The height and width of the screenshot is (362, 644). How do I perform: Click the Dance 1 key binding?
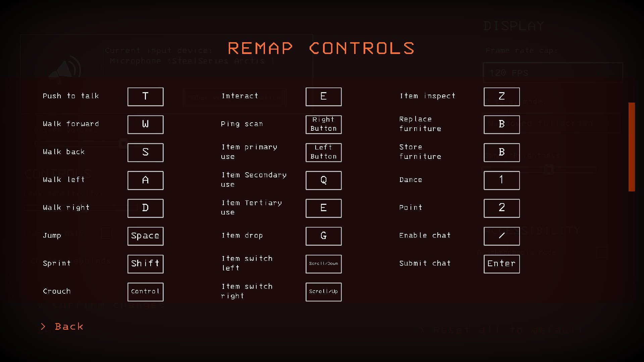click(x=501, y=180)
